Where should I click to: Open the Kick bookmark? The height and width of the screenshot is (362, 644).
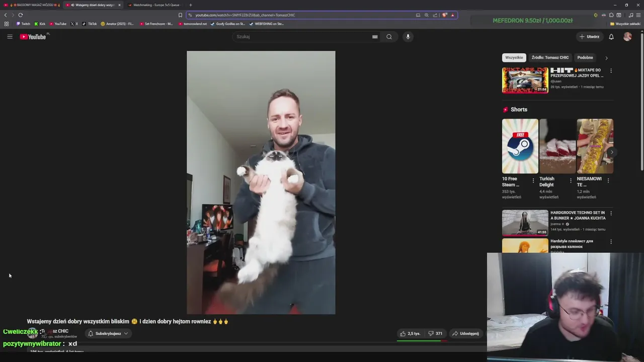(x=40, y=24)
